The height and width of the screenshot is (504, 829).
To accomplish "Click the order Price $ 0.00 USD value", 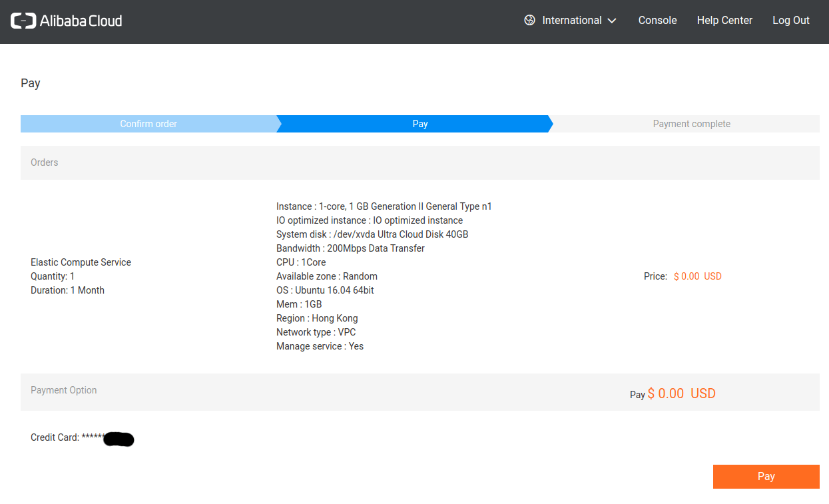I will tap(697, 276).
